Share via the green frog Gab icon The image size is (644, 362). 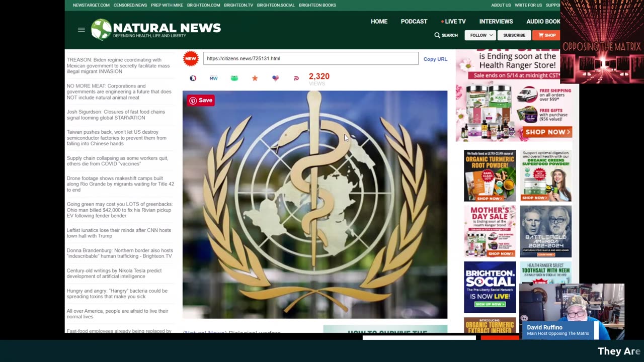coord(234,78)
